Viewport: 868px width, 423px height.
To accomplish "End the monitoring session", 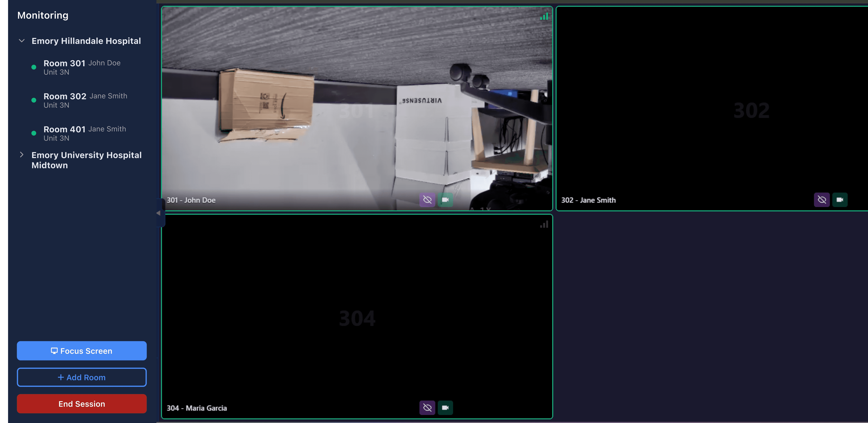I will click(x=82, y=404).
